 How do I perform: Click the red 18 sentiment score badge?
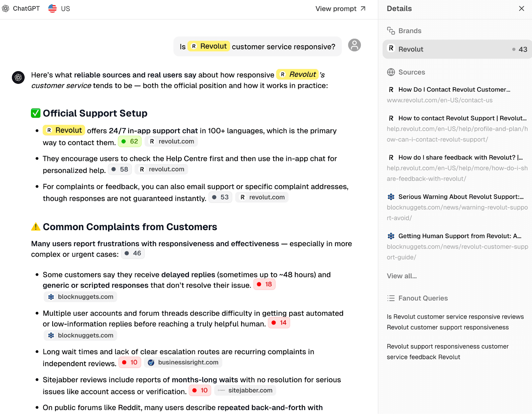(264, 284)
